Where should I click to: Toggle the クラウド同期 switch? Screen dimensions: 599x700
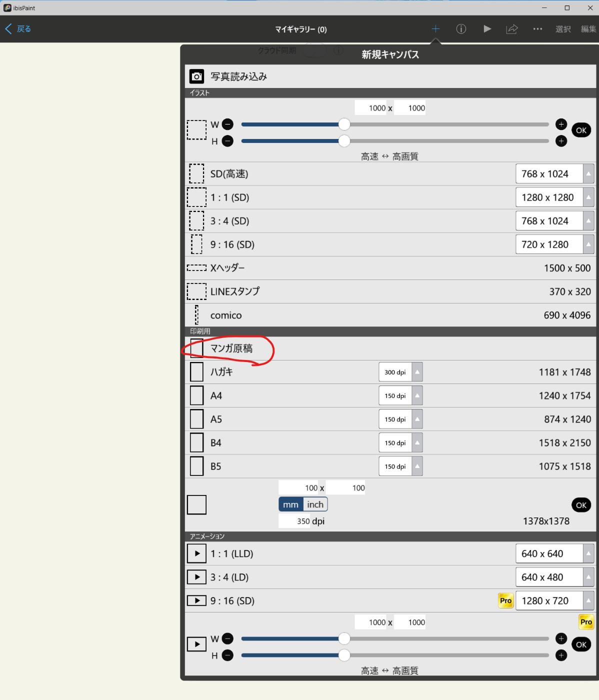point(313,50)
